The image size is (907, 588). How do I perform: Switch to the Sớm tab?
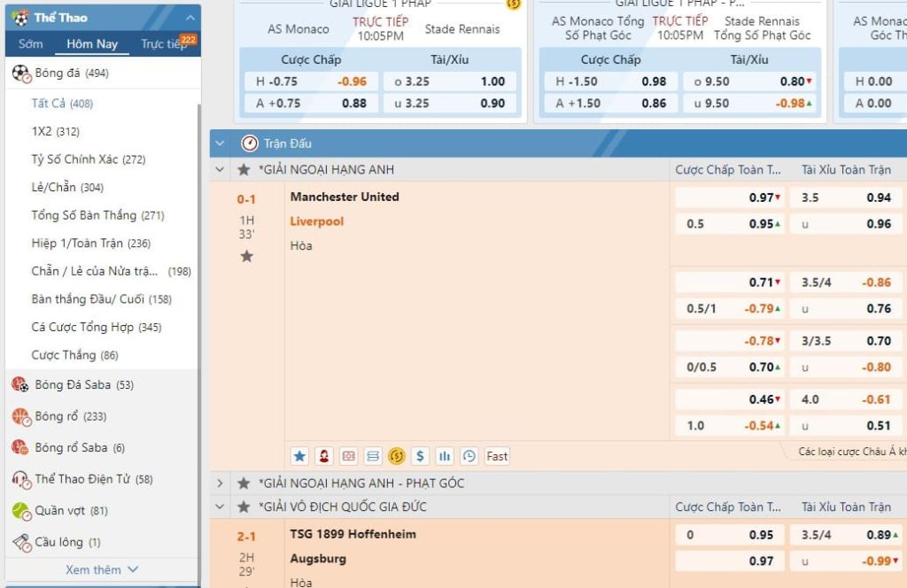(31, 44)
